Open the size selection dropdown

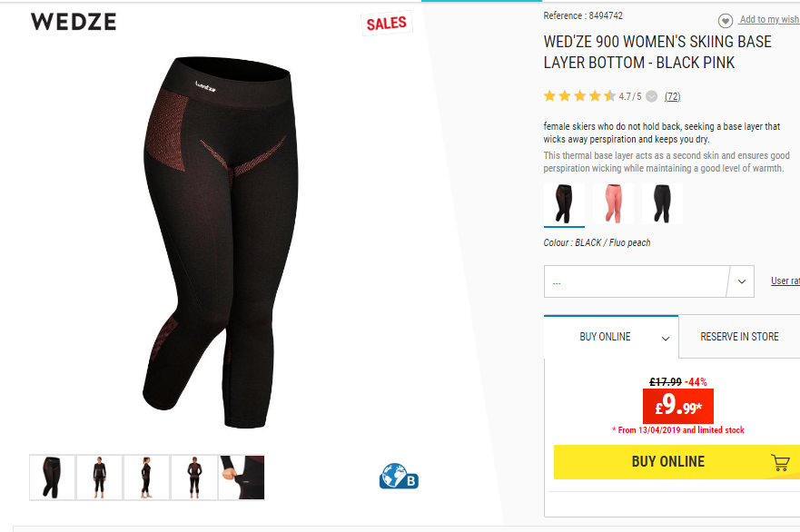[x=649, y=281]
